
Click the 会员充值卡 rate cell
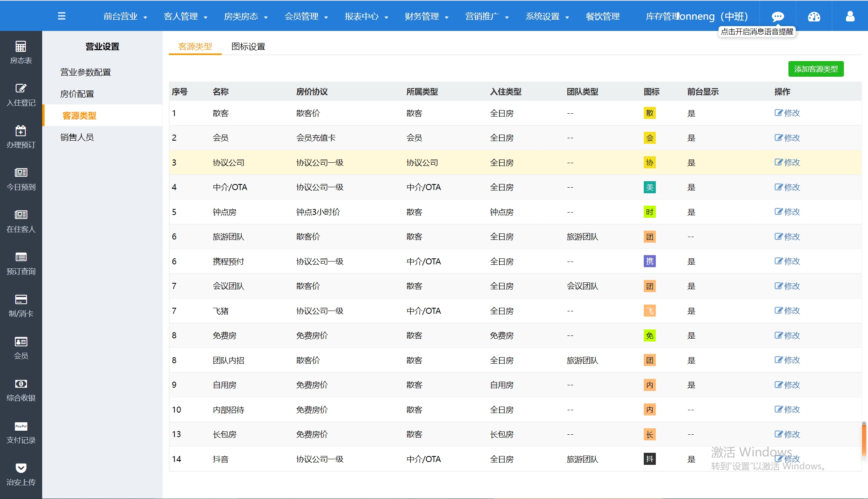point(316,138)
